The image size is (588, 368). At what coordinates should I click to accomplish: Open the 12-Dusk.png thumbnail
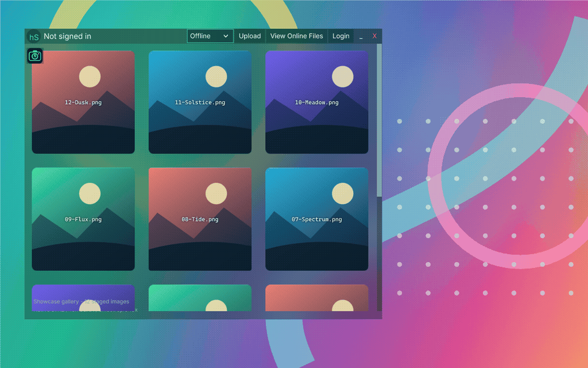(83, 102)
